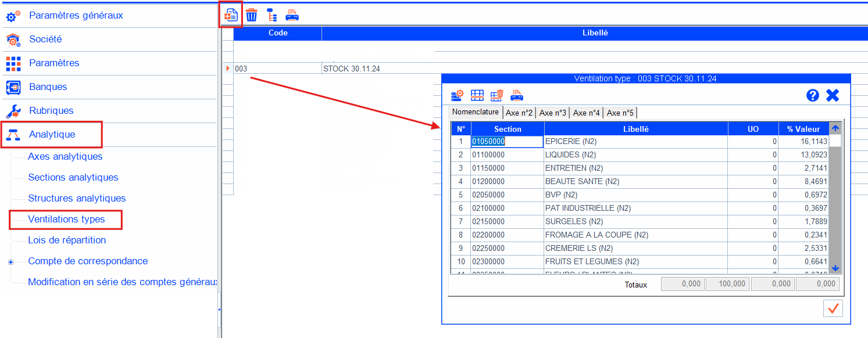This screenshot has width=868, height=338.
Task: Open help with the question mark icon
Action: pos(813,95)
